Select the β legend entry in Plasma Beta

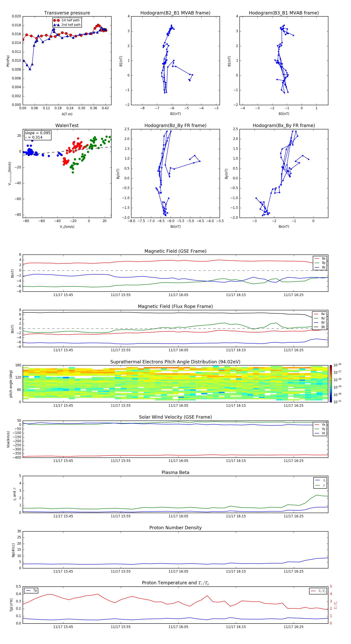(321, 485)
